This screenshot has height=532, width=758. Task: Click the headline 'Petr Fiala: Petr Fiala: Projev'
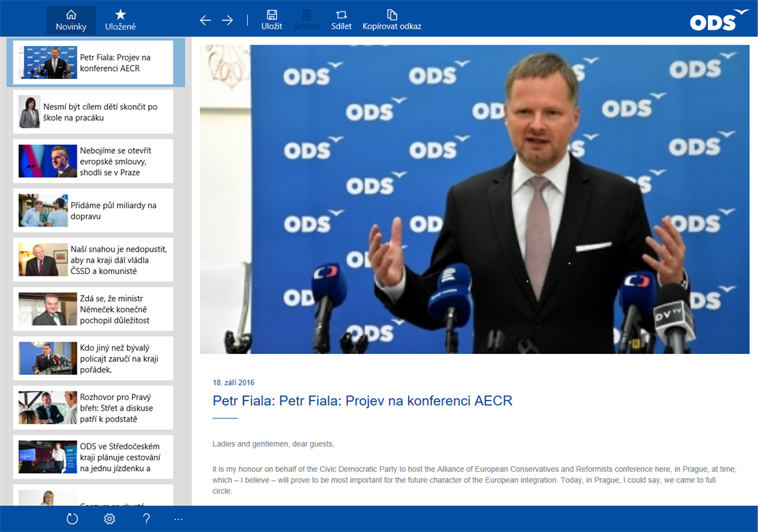tap(363, 401)
